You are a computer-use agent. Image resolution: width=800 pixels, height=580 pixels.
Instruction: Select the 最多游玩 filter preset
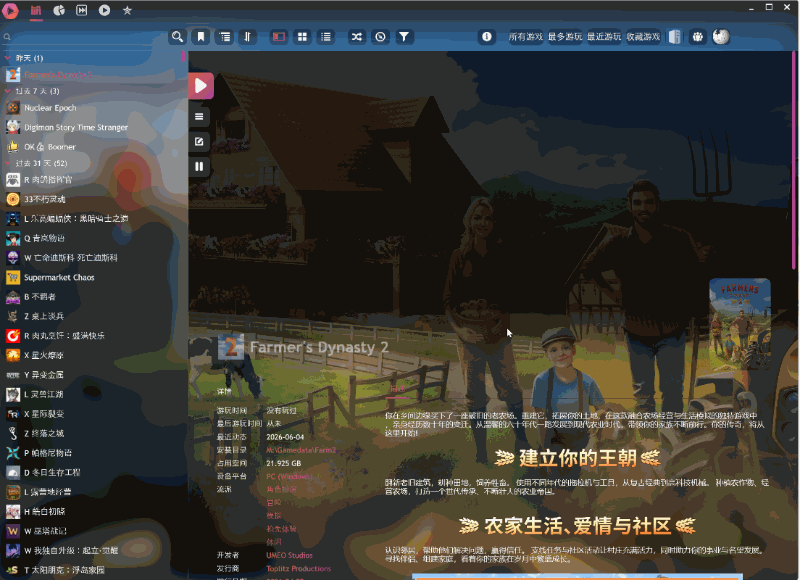[x=565, y=37]
